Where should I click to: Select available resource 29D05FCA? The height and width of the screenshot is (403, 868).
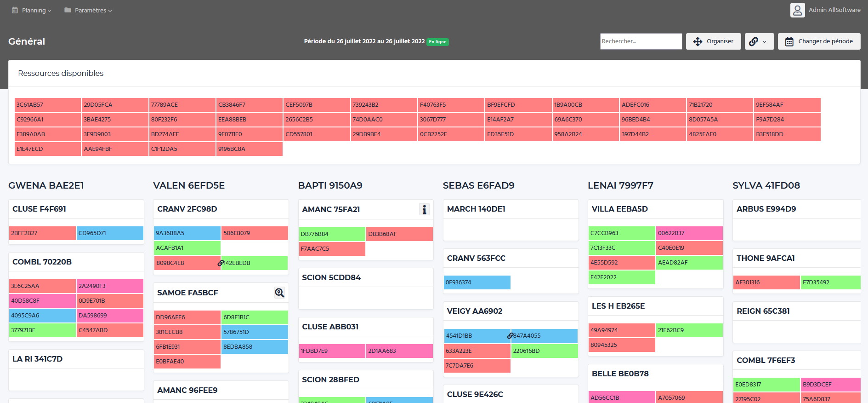click(115, 105)
